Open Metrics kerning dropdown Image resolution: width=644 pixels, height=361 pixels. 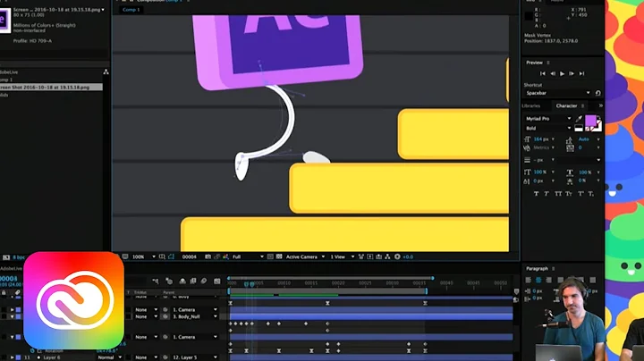[x=553, y=147]
